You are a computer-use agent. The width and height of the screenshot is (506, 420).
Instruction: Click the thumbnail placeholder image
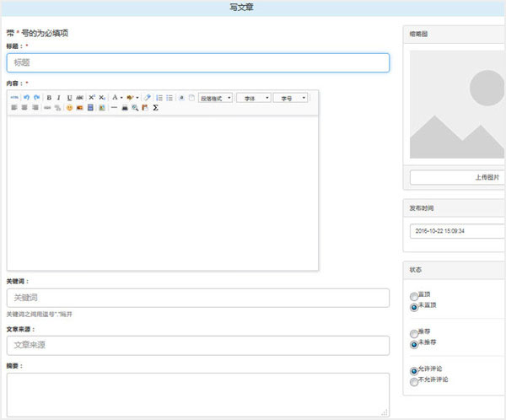pyautogui.click(x=458, y=105)
